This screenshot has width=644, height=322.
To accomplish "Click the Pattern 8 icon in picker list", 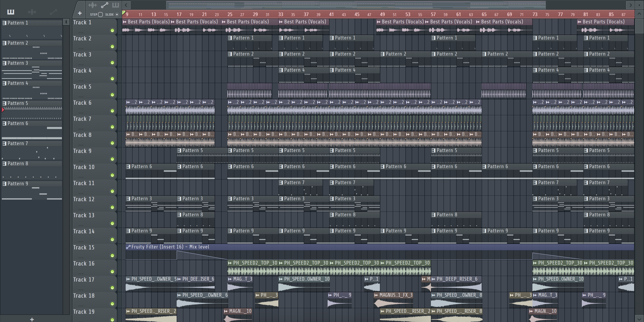I will tap(4, 163).
